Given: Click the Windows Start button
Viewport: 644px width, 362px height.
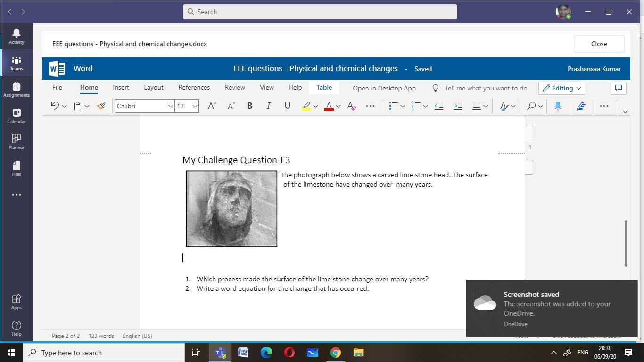Looking at the screenshot, I should (11, 353).
